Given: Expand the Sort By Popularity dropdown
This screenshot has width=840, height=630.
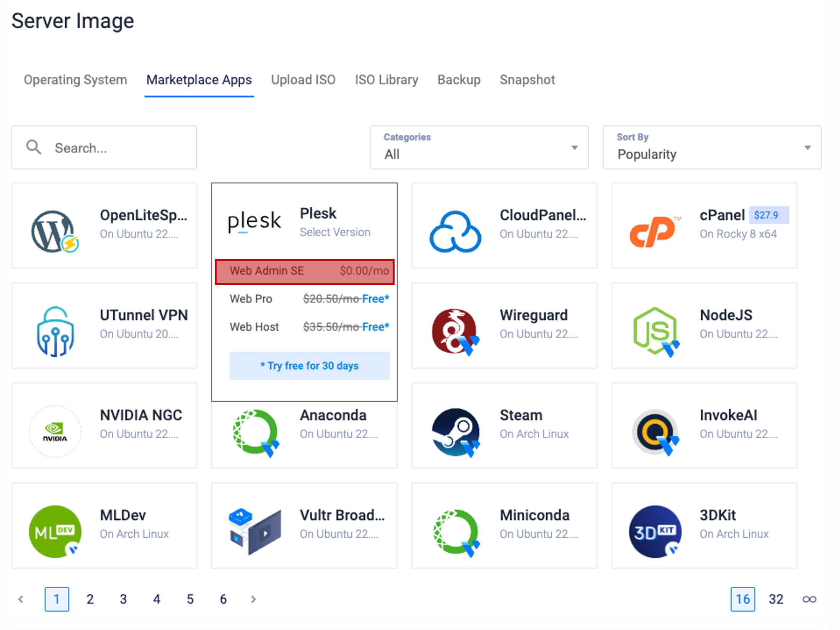Looking at the screenshot, I should (x=712, y=148).
